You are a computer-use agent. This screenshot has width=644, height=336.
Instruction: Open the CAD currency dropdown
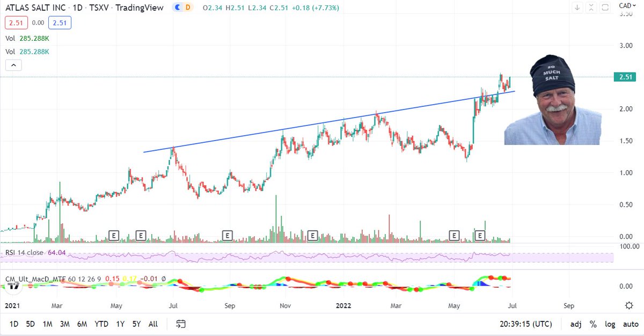[x=627, y=6]
